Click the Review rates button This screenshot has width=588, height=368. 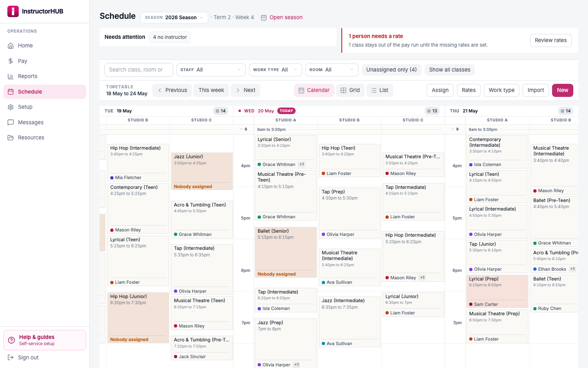(x=550, y=40)
